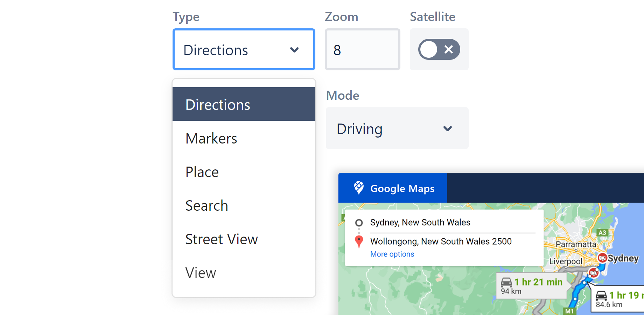This screenshot has height=315, width=644.
Task: Click the red destination pin icon
Action: [359, 241]
